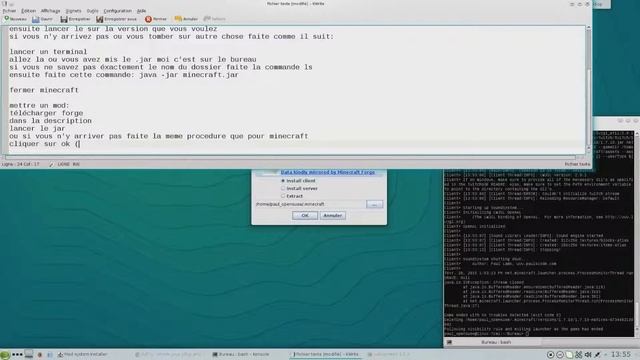Open the Fichier menu

click(9, 11)
